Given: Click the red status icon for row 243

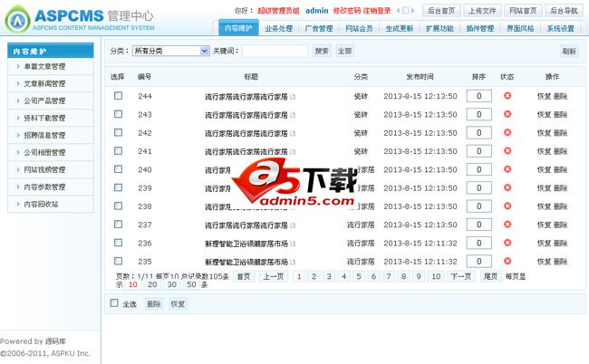Looking at the screenshot, I should [x=507, y=114].
